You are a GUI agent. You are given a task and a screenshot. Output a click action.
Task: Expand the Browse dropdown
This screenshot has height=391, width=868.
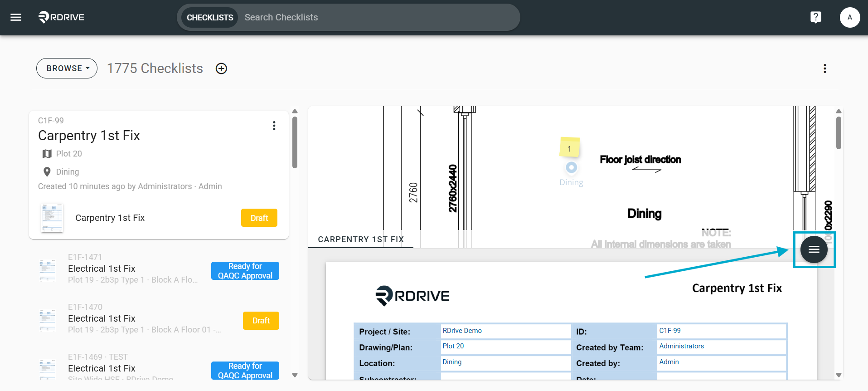tap(67, 68)
